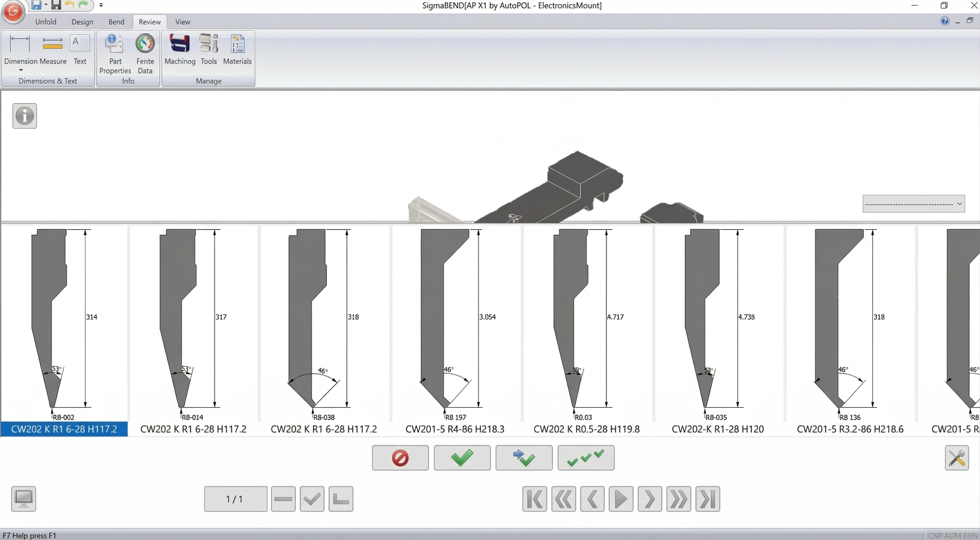Restore the inner document window

970,21
